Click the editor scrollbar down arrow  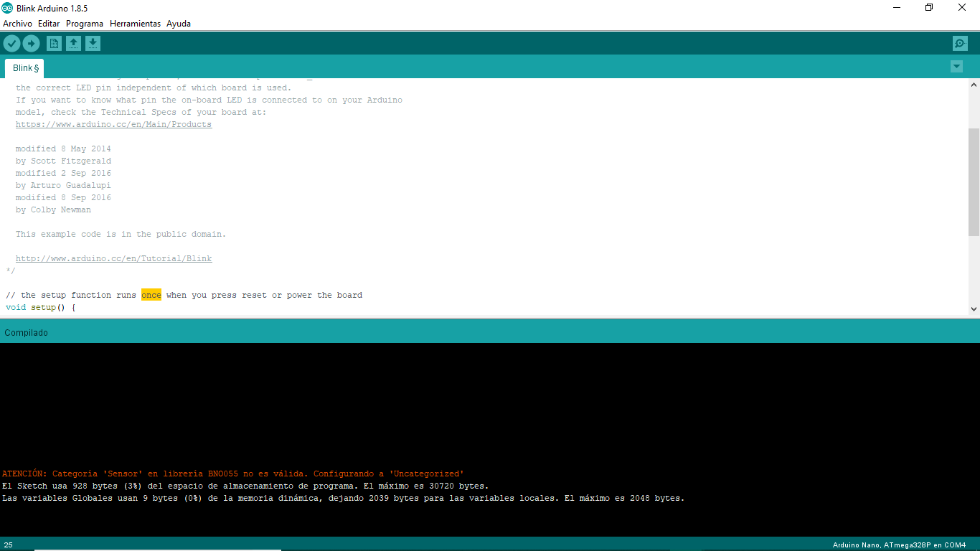pyautogui.click(x=974, y=309)
